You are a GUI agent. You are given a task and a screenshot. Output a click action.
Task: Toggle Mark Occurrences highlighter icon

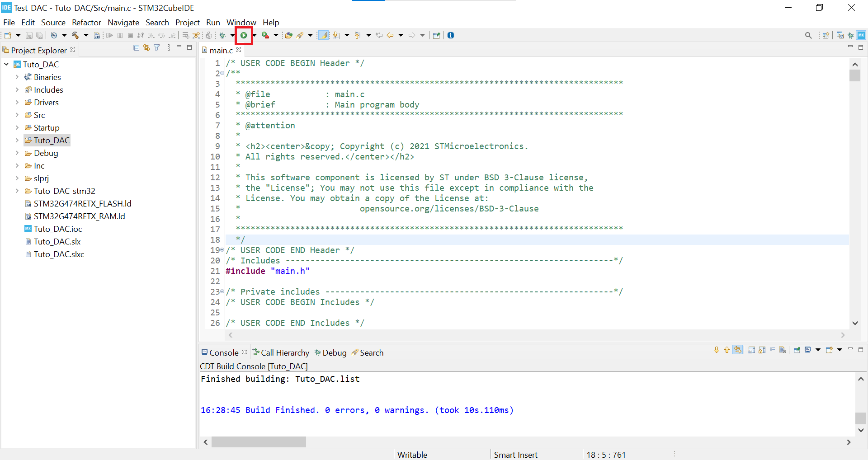[x=324, y=35]
